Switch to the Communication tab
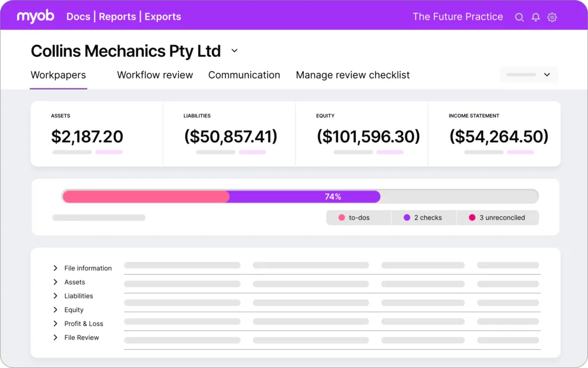588x368 pixels. (x=244, y=75)
